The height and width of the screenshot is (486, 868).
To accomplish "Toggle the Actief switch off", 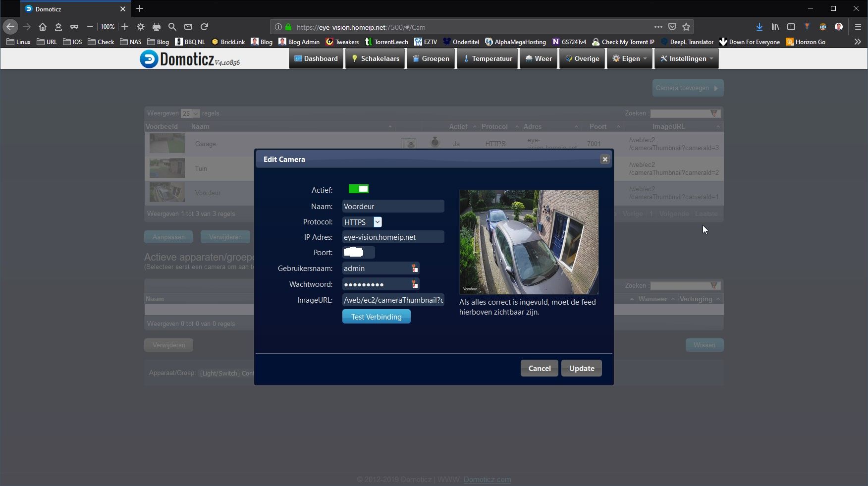I will (x=358, y=189).
